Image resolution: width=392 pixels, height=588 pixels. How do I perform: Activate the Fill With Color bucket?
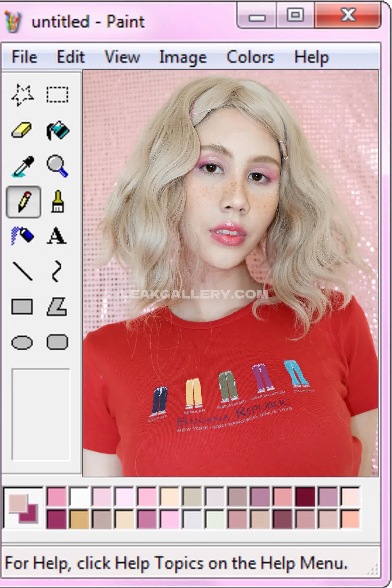tap(58, 130)
